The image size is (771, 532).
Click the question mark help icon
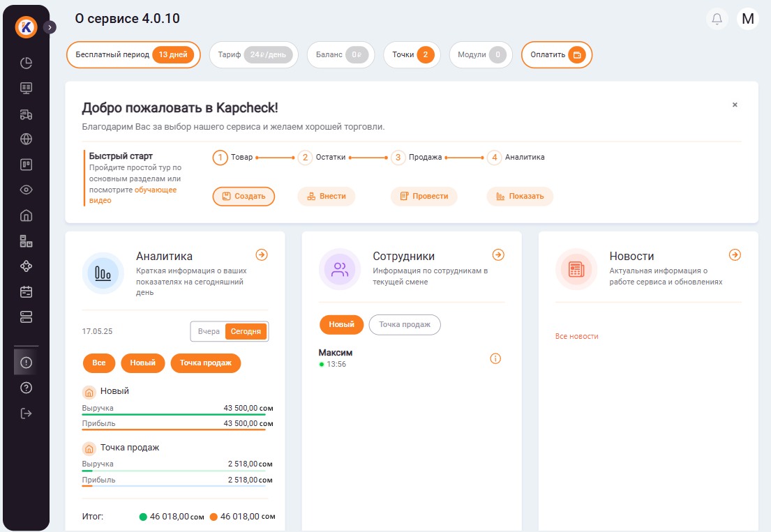[27, 388]
